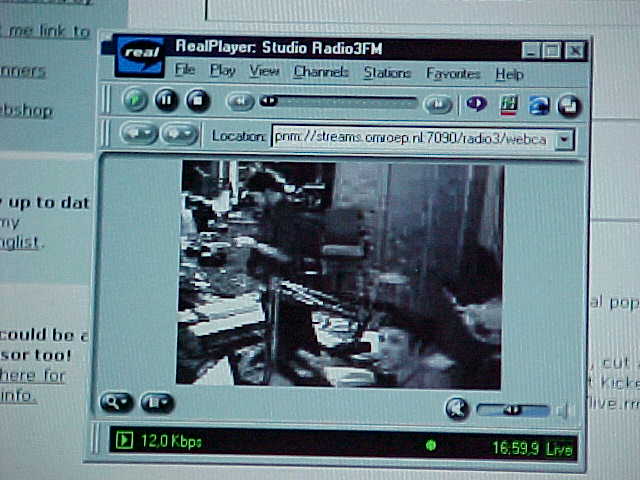The height and width of the screenshot is (480, 640).
Task: Open the Help menu
Action: [x=509, y=75]
